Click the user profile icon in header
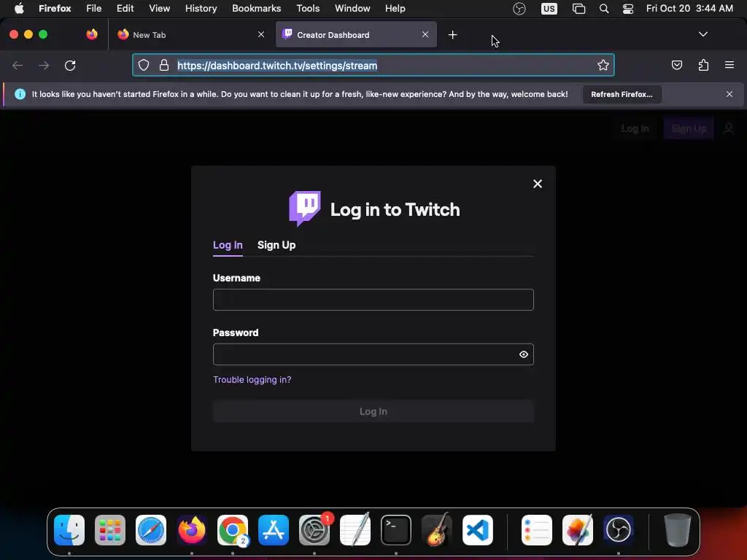The width and height of the screenshot is (747, 560). [729, 128]
